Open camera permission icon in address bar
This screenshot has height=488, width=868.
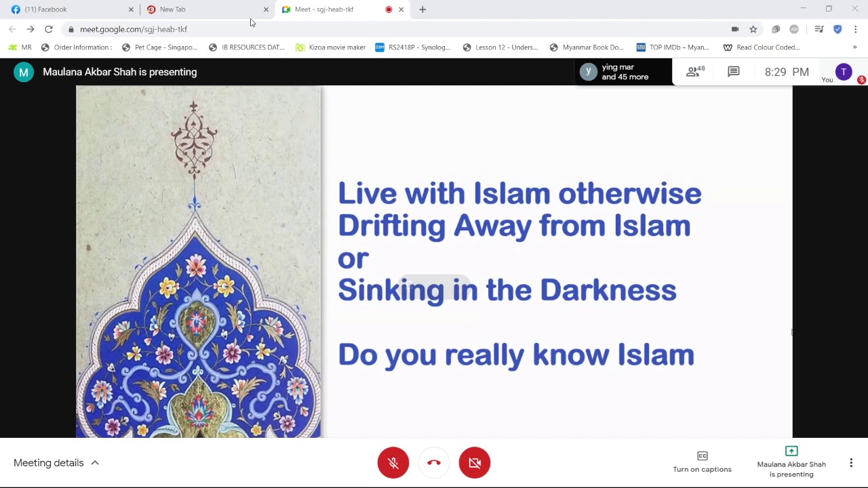pos(735,29)
